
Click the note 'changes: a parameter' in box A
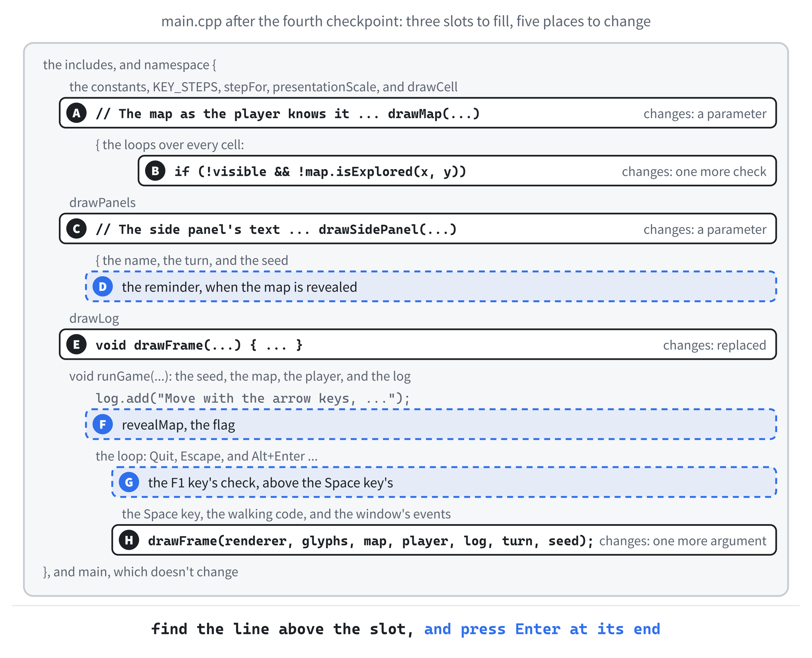point(705,114)
